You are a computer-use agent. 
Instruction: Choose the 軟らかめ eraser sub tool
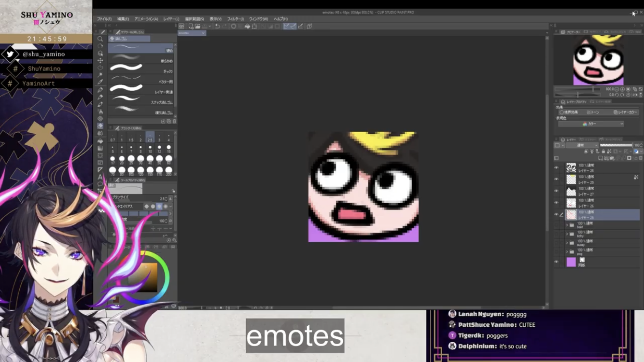[x=141, y=58]
